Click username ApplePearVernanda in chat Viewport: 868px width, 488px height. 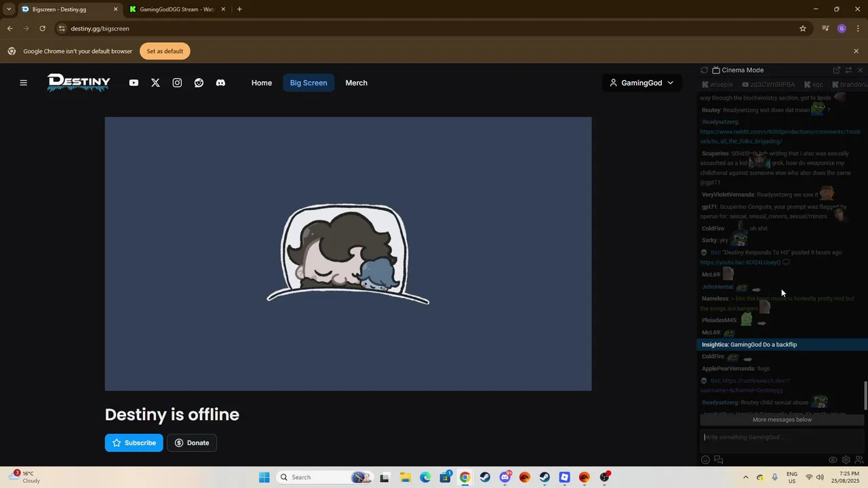(728, 369)
